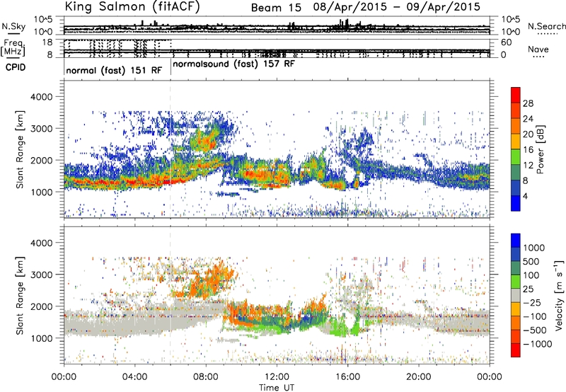Click the "CPID" row label
The width and height of the screenshot is (566, 392).
coord(16,67)
